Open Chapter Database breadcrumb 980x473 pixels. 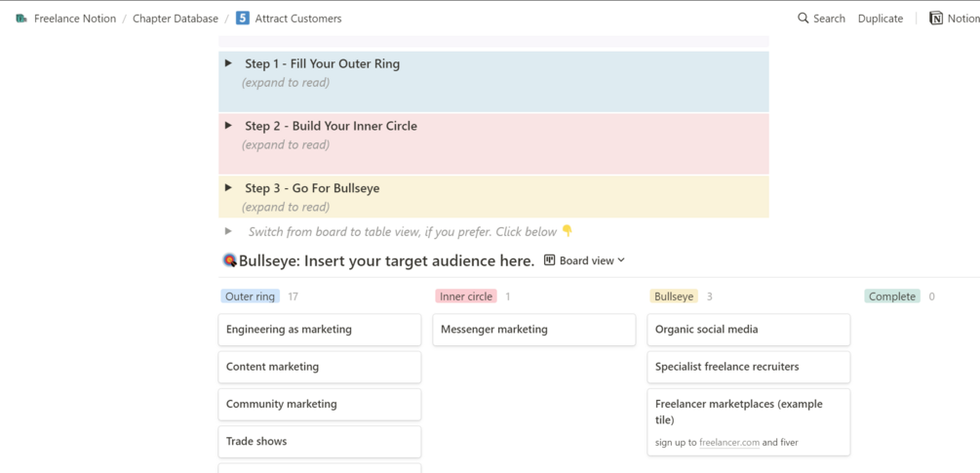176,19
